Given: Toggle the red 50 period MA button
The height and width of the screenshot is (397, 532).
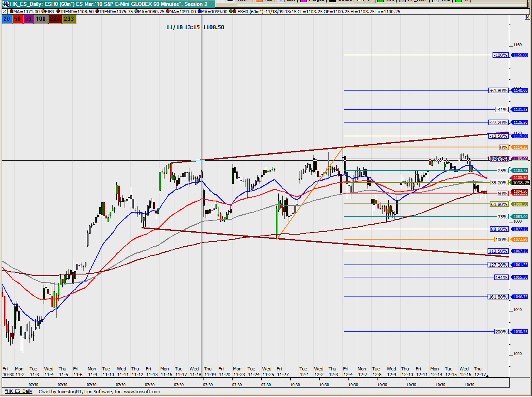Looking at the screenshot, I should (x=17, y=19).
